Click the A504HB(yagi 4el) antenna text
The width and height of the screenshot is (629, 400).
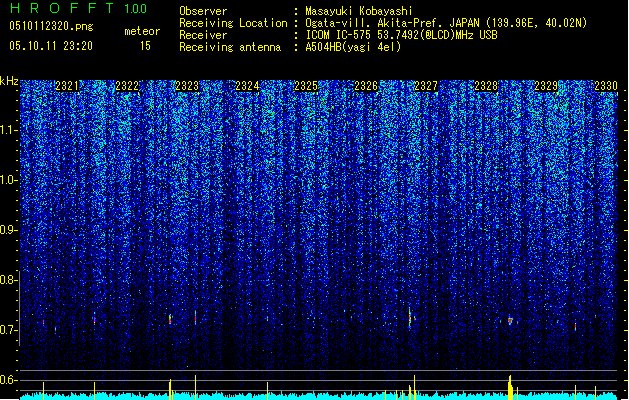[353, 47]
